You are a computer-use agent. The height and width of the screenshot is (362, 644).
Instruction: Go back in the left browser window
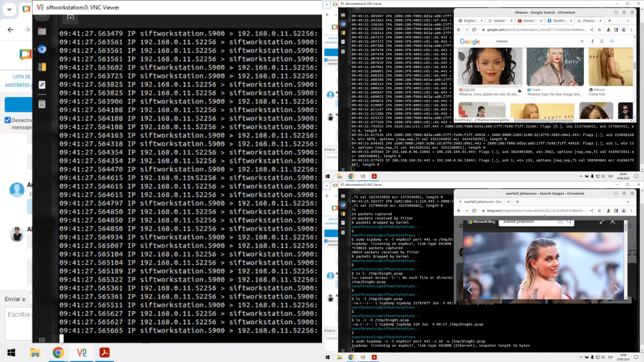tap(10, 30)
